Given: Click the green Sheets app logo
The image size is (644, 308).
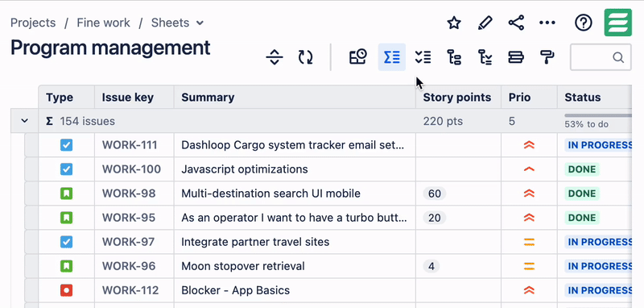Looking at the screenshot, I should click(617, 23).
